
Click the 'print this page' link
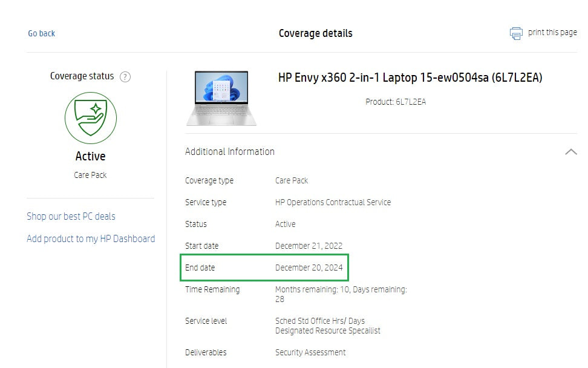click(552, 33)
